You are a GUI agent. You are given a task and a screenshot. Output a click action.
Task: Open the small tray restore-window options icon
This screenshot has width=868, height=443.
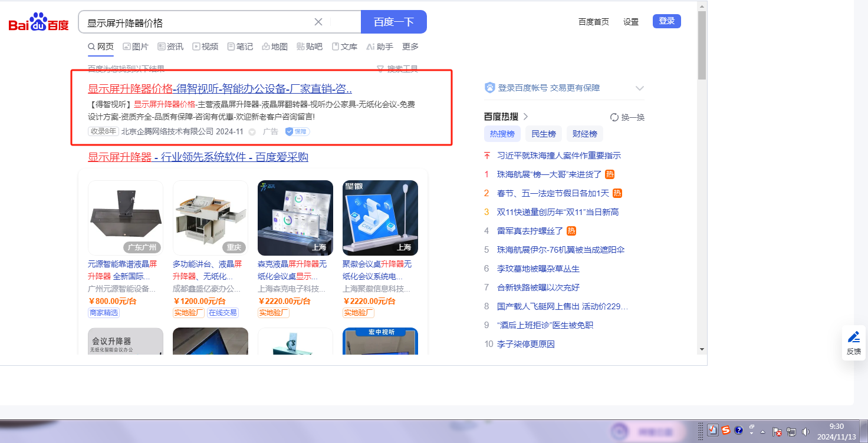point(752,427)
